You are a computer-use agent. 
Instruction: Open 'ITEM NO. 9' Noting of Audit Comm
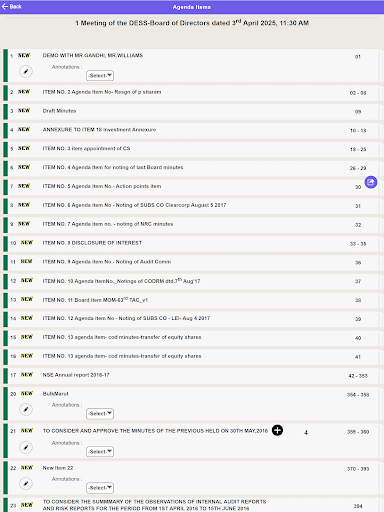(x=107, y=262)
